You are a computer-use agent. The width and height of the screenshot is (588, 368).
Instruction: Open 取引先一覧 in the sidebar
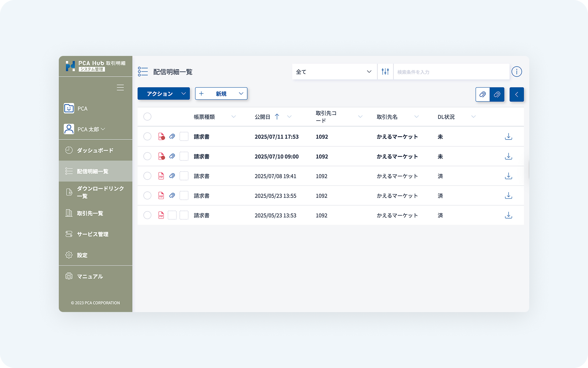96,213
